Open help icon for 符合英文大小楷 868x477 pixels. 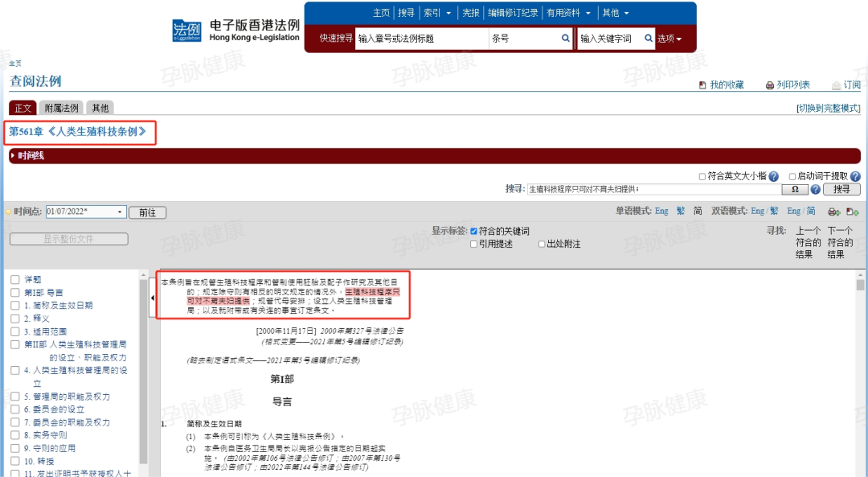pyautogui.click(x=773, y=176)
